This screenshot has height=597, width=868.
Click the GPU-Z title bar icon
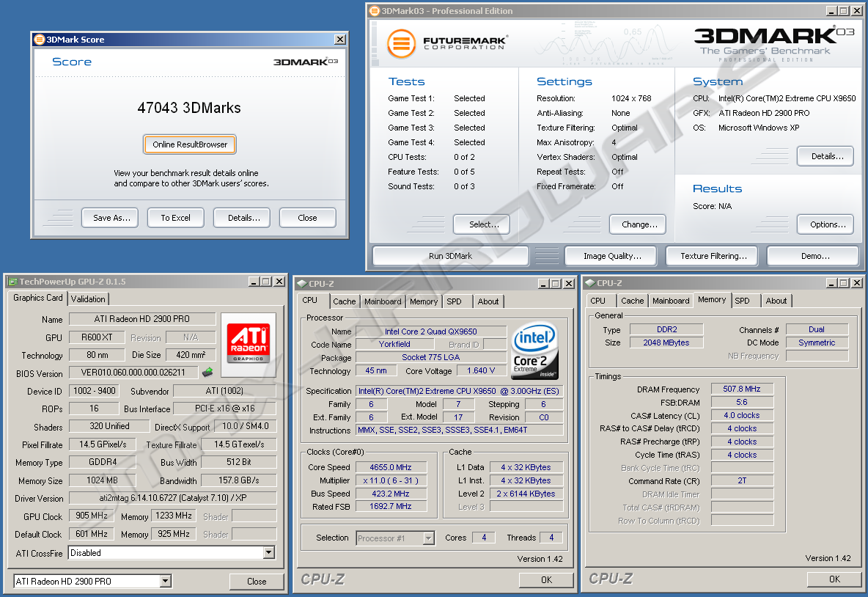[12, 282]
